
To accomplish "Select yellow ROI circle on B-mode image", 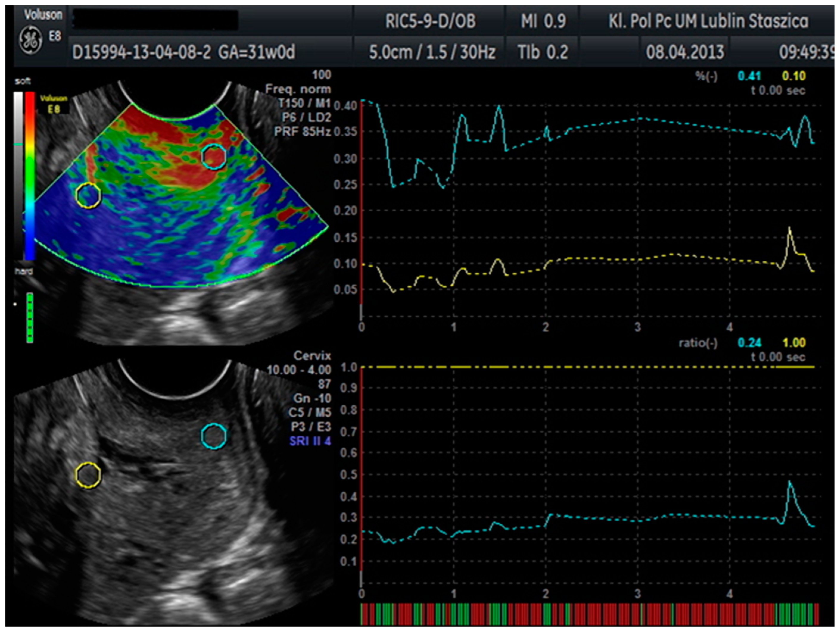I will 88,475.
